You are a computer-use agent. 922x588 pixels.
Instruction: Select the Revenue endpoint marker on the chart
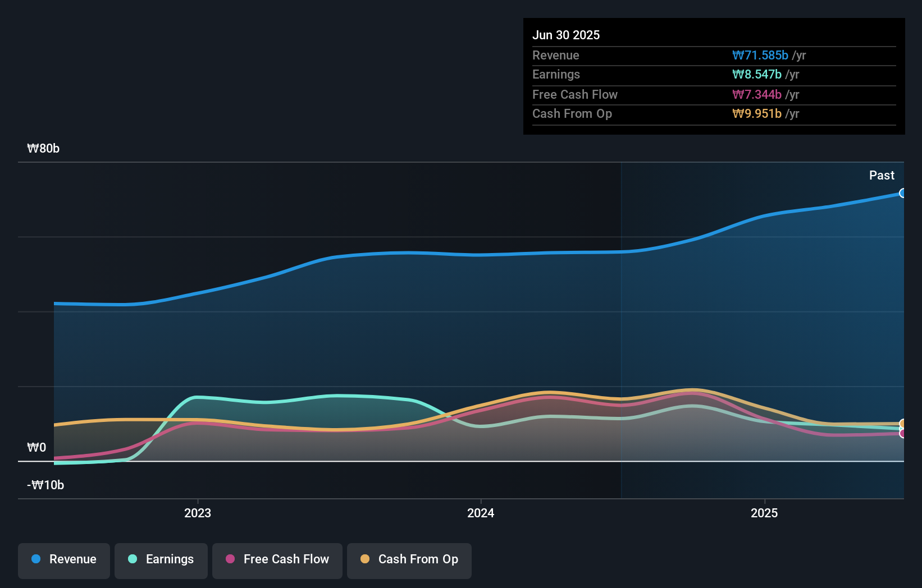click(x=903, y=193)
